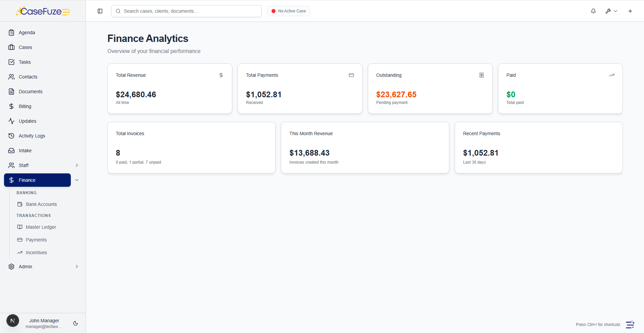Open the Intake inbox icon
Viewport: 644px width, 333px height.
point(12,151)
